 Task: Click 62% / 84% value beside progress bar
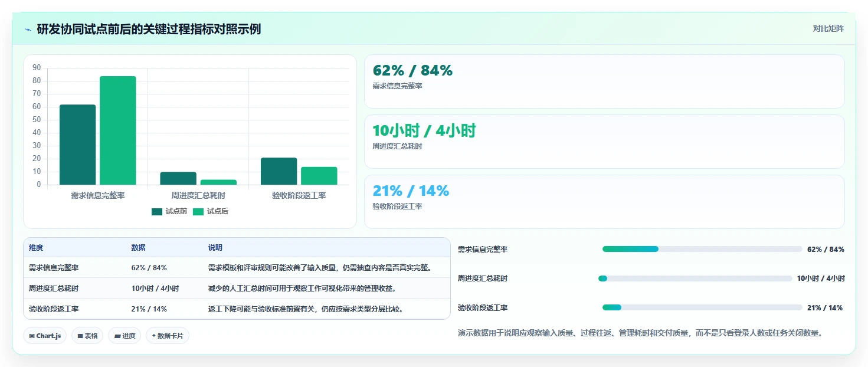point(826,250)
